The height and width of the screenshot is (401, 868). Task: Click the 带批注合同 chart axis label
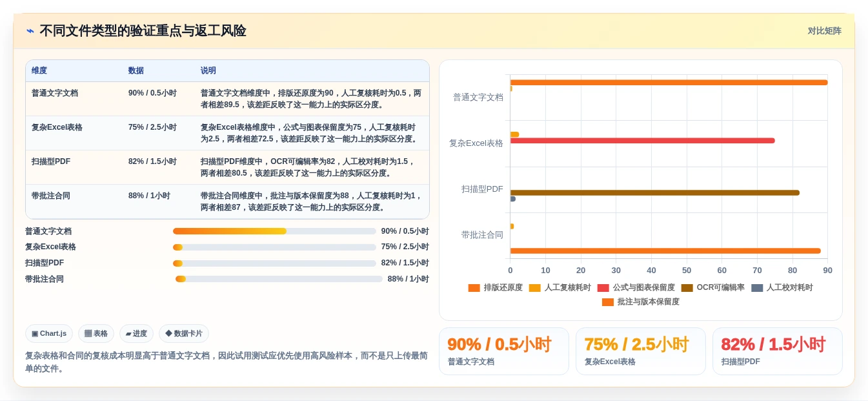tap(482, 235)
